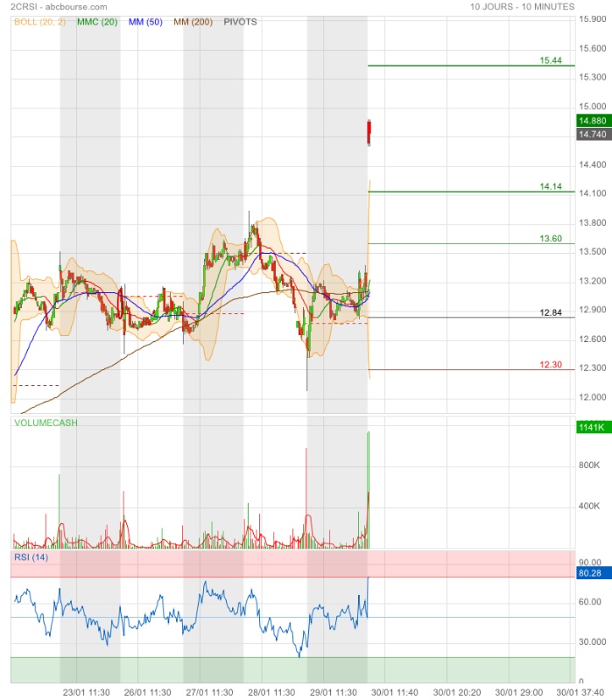Viewport: 612px width, 700px height.
Task: Click the MM (200) legend label
Action: pyautogui.click(x=193, y=21)
